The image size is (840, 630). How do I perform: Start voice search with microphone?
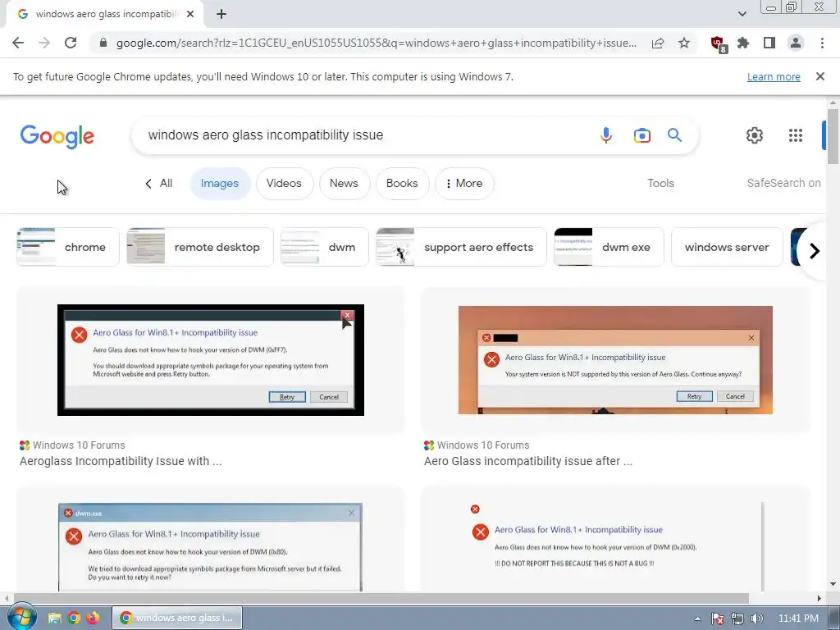[x=606, y=135]
